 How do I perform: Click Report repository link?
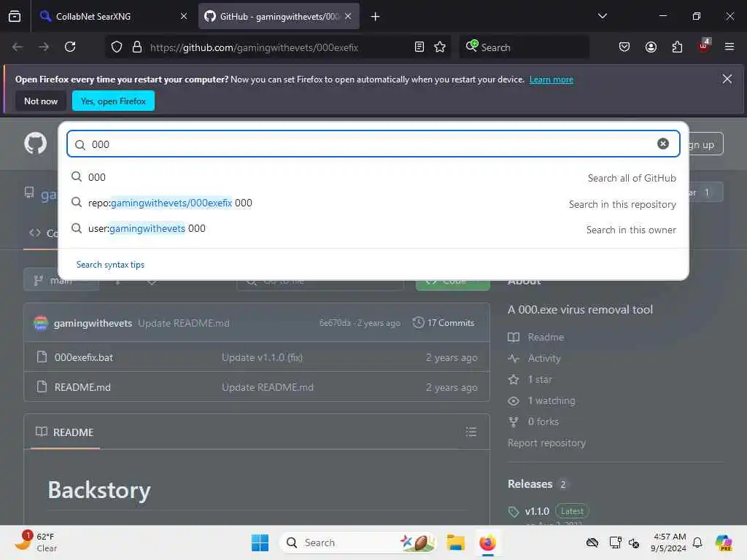coord(546,443)
